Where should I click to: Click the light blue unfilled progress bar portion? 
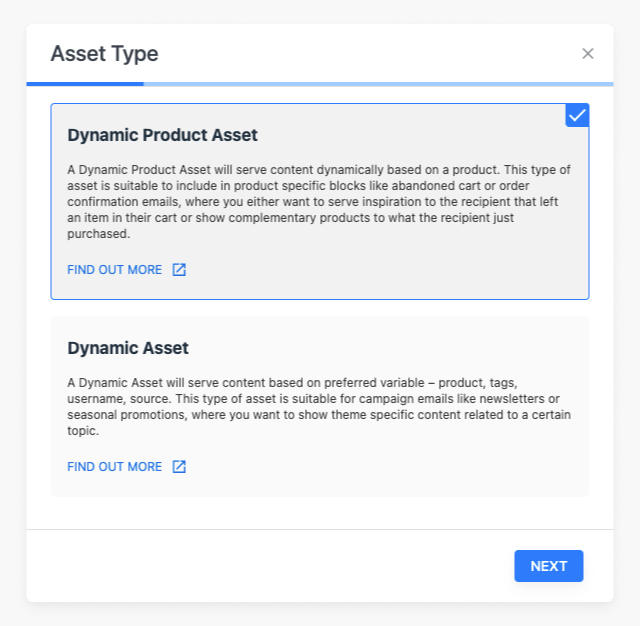click(378, 83)
